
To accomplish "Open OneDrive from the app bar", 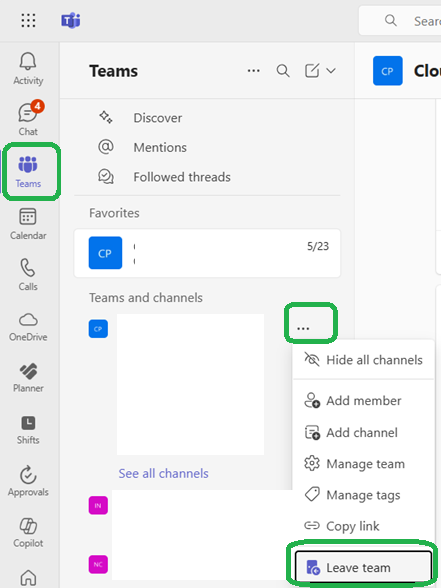I will (28, 327).
